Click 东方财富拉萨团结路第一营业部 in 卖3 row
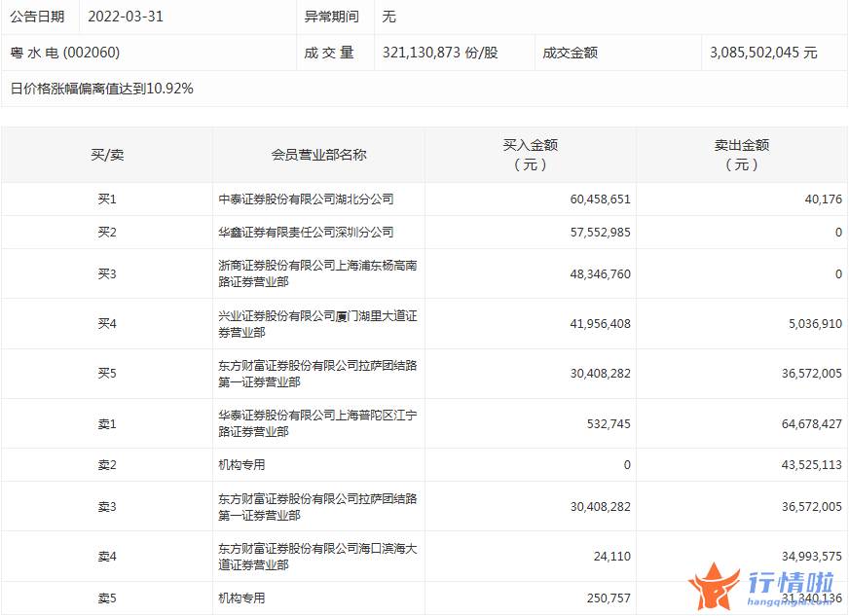The height and width of the screenshot is (616, 849). point(317,507)
